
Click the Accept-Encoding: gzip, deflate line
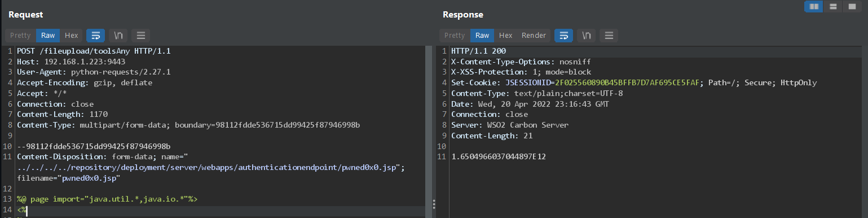[85, 83]
